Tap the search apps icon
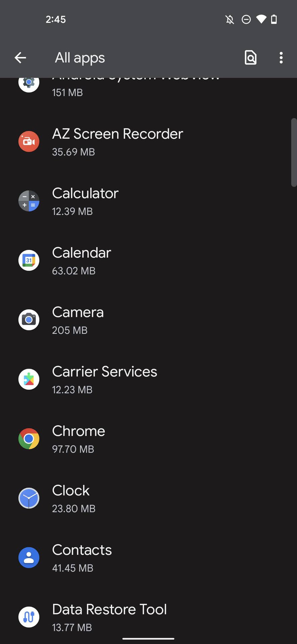 250,58
